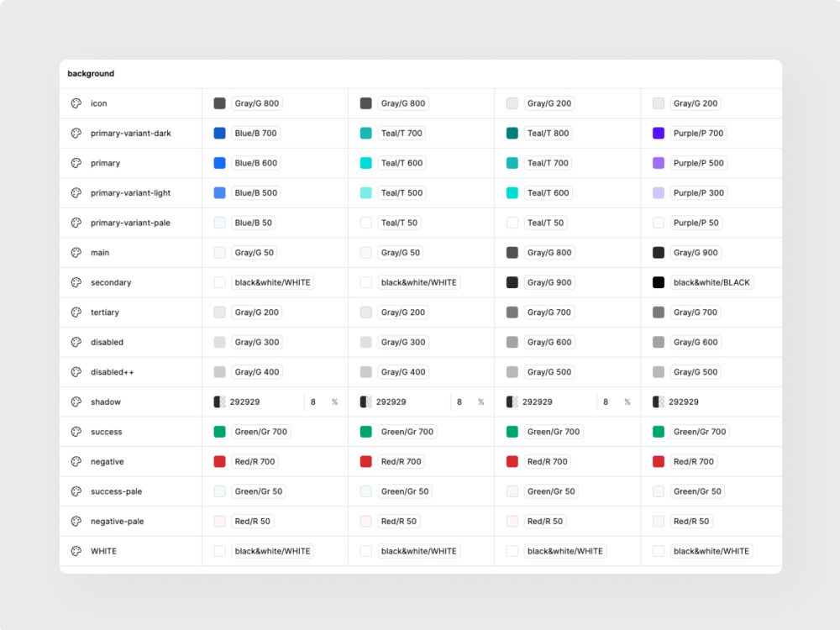840x630 pixels.
Task: Click the Blue/B 700 color swatch
Action: [219, 134]
